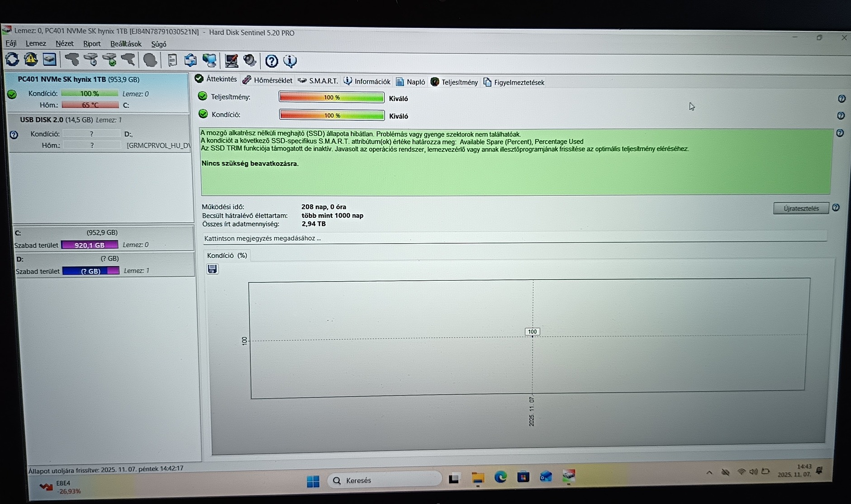
Task: Click the help icon beside Kondíció row
Action: click(841, 116)
